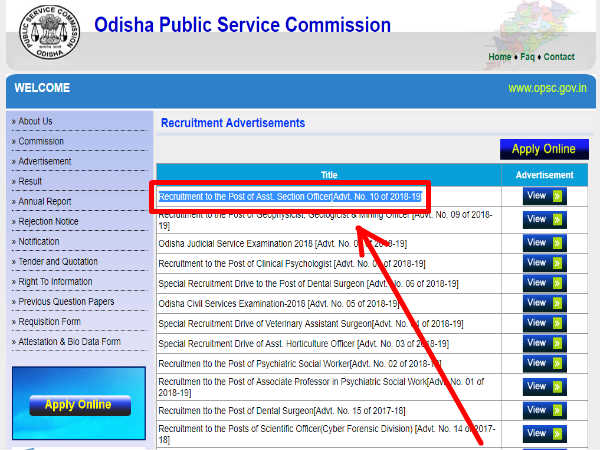Click Associate Professor in Psychiatric Social Work title
This screenshot has height=450, width=600.
point(321,387)
